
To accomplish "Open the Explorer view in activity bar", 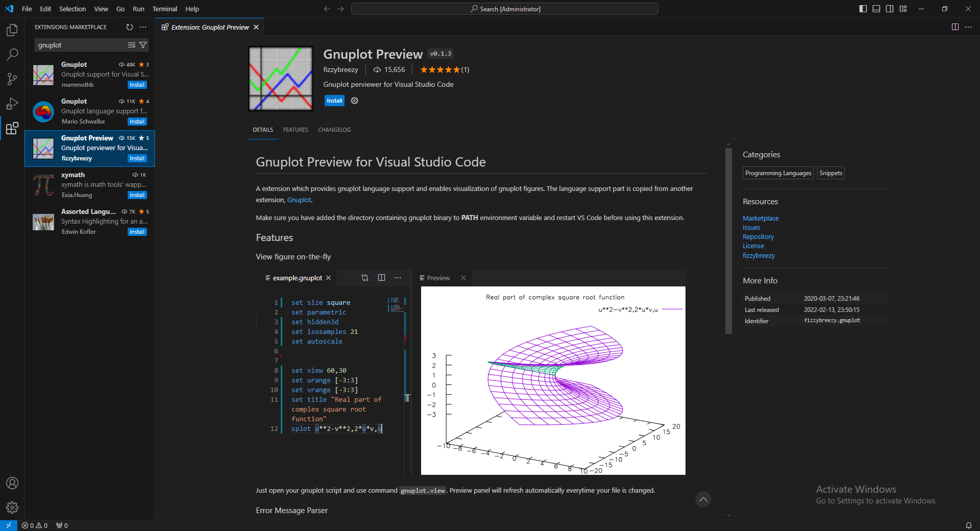I will (12, 30).
